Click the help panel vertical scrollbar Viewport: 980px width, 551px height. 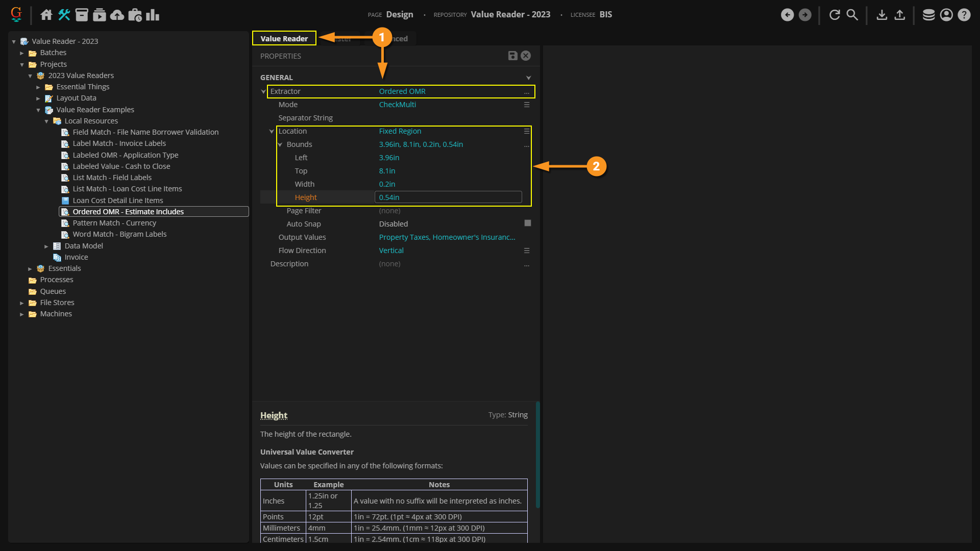537,454
